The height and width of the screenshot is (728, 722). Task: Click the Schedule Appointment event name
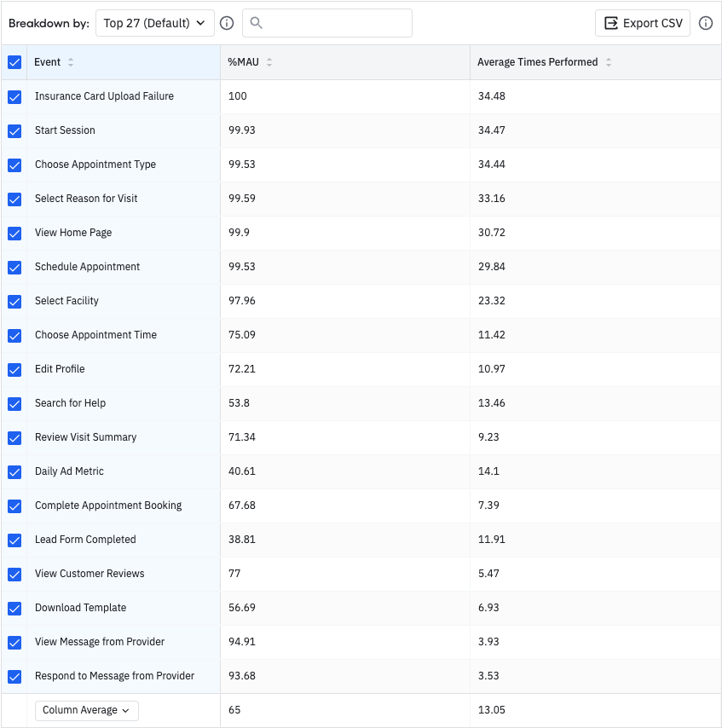pyautogui.click(x=87, y=267)
